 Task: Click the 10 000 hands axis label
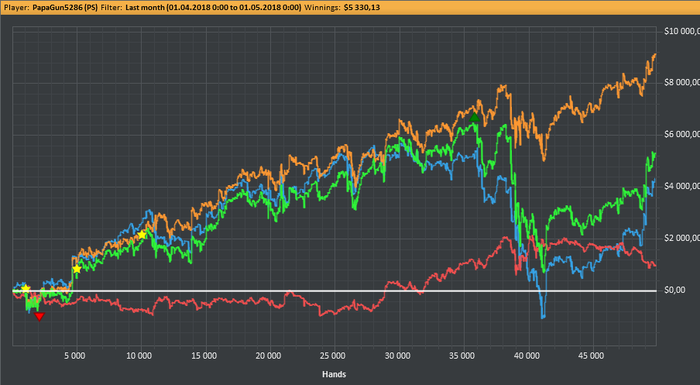click(139, 356)
